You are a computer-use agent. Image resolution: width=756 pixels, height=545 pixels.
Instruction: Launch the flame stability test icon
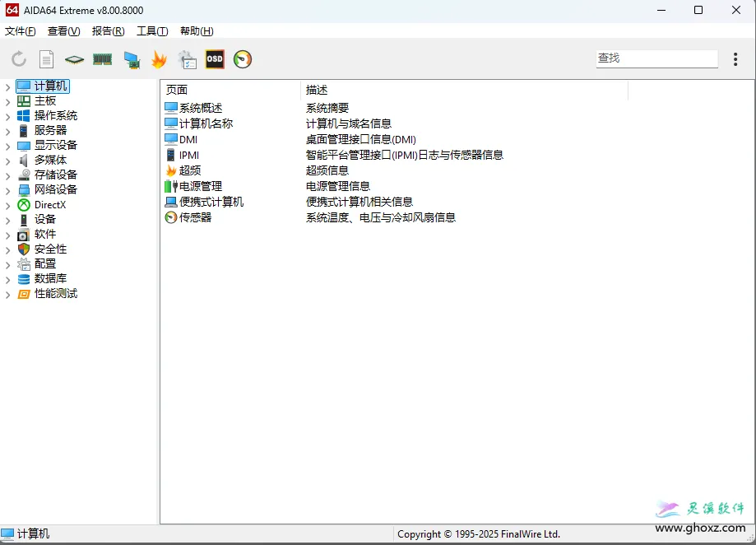pos(159,59)
